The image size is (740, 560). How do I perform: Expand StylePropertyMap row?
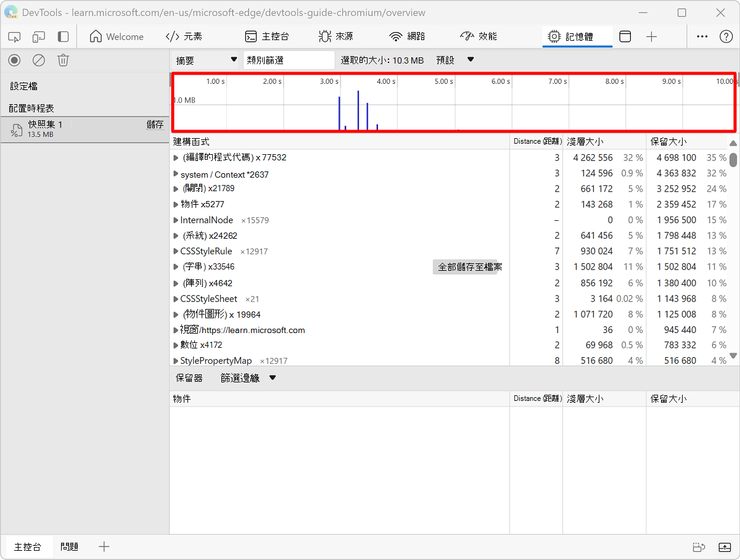tap(176, 361)
